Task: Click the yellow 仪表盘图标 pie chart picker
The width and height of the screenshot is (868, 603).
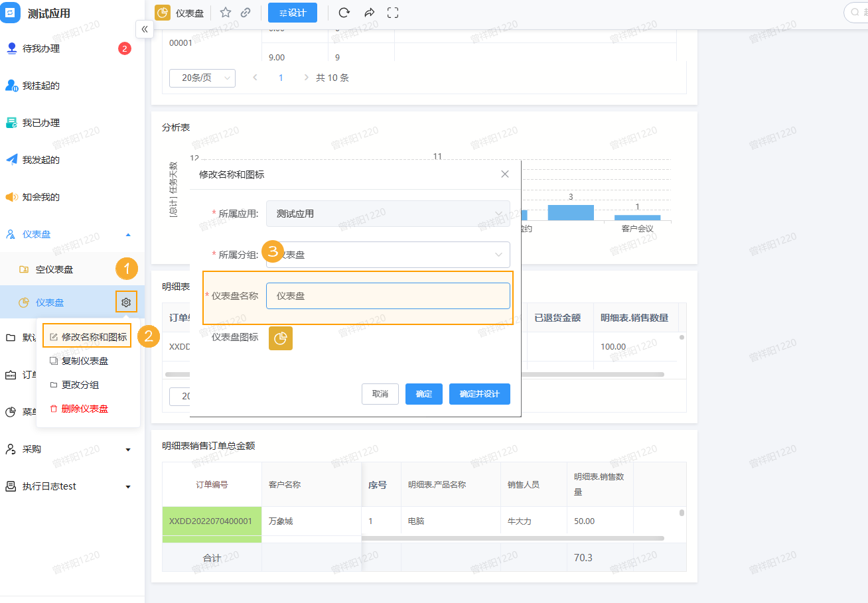Action: point(280,338)
